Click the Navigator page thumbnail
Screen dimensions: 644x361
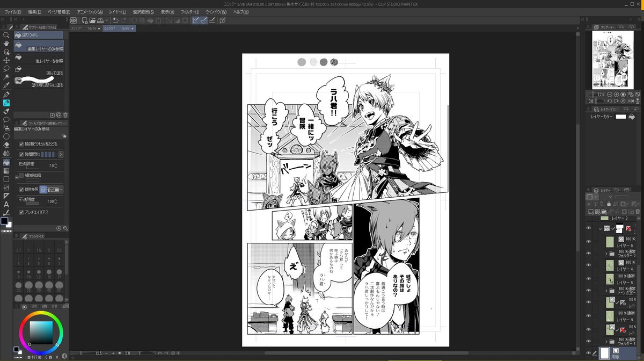tap(613, 60)
